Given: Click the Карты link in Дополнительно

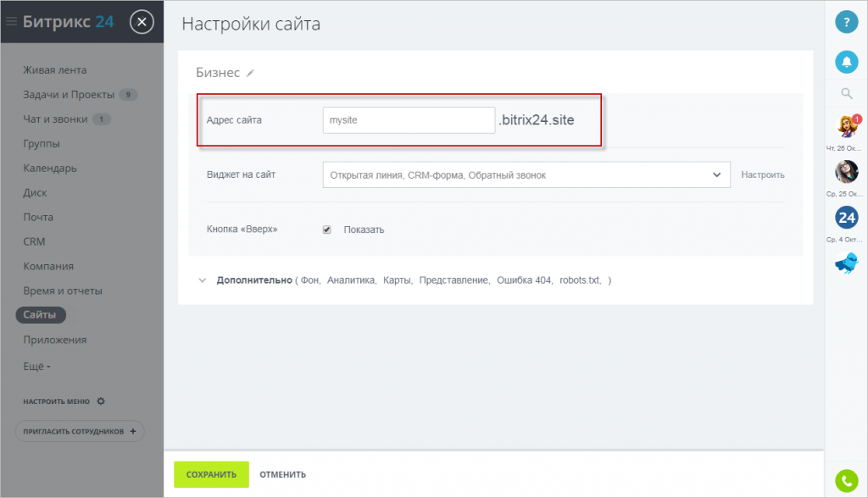Looking at the screenshot, I should click(x=398, y=280).
